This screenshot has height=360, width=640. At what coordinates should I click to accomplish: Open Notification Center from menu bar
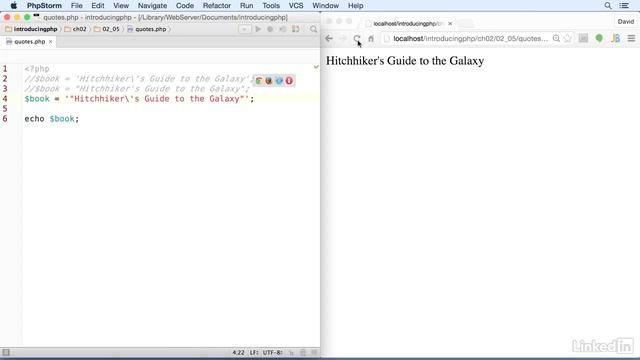click(x=624, y=6)
